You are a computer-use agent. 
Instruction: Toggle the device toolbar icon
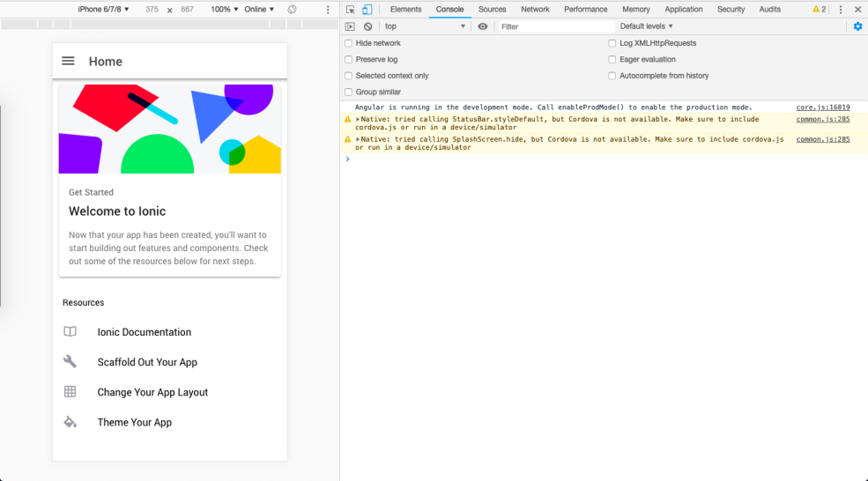[x=367, y=10]
